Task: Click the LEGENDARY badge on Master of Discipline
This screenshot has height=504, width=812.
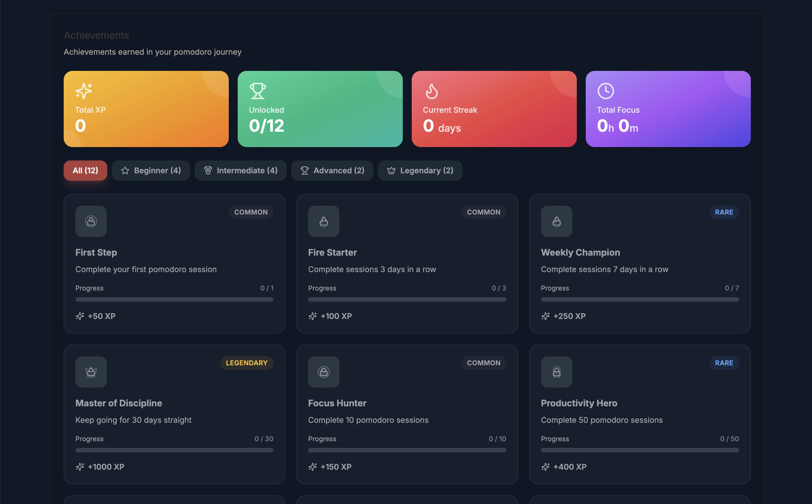Action: [x=247, y=363]
